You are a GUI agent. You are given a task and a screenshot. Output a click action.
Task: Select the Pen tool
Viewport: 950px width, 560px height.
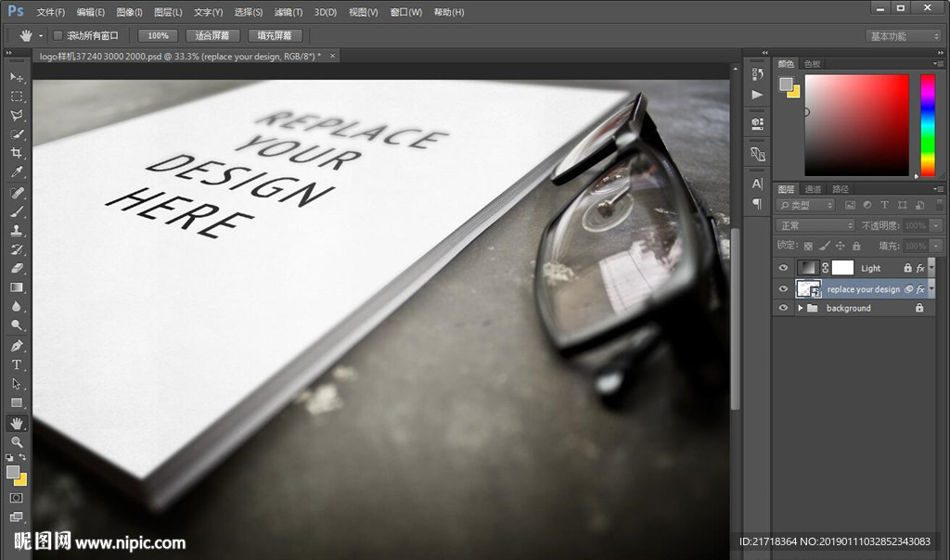(17, 346)
